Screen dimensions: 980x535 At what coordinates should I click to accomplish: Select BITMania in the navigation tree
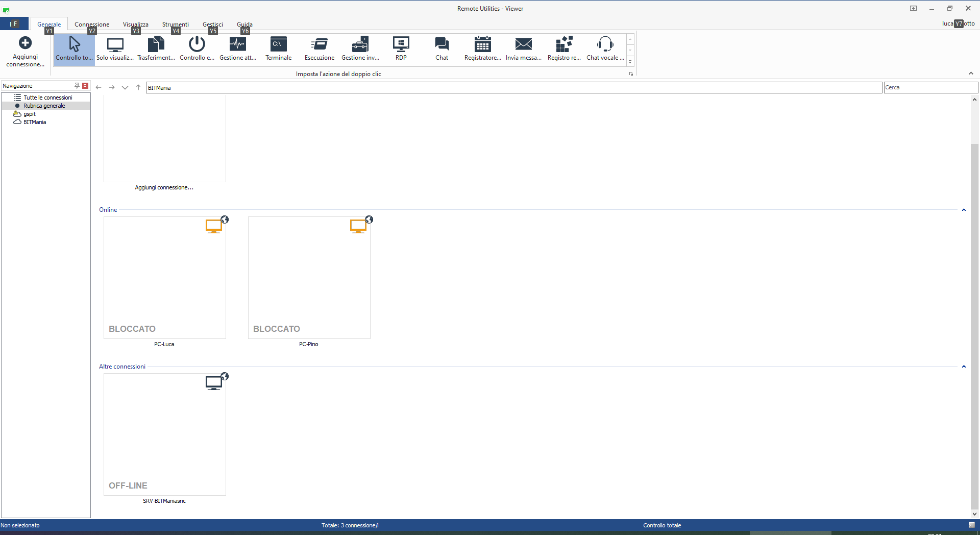pos(35,122)
